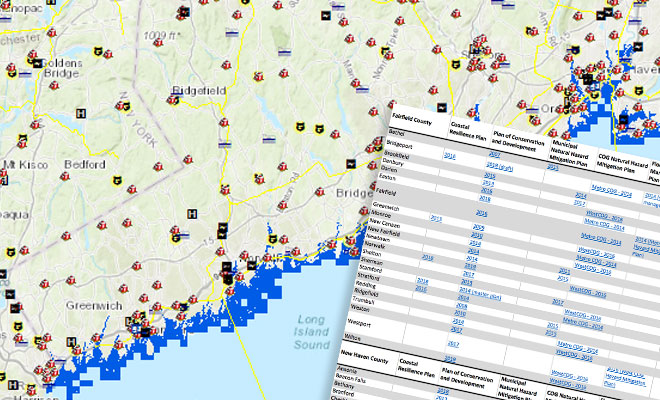Select the Trumbull row name

tap(364, 301)
